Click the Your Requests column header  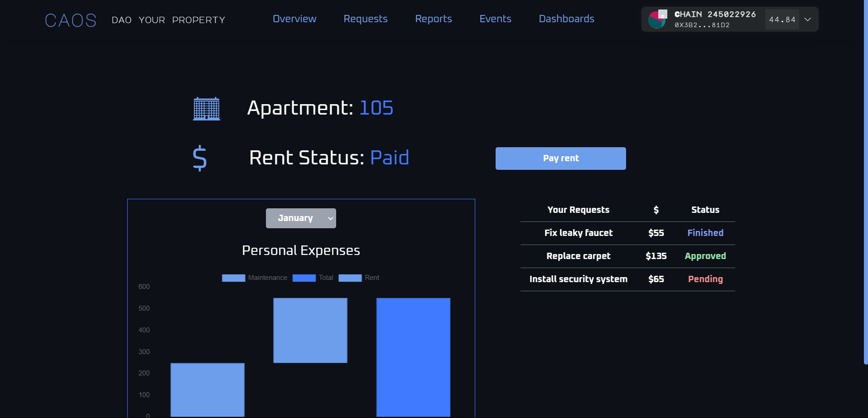(579, 210)
